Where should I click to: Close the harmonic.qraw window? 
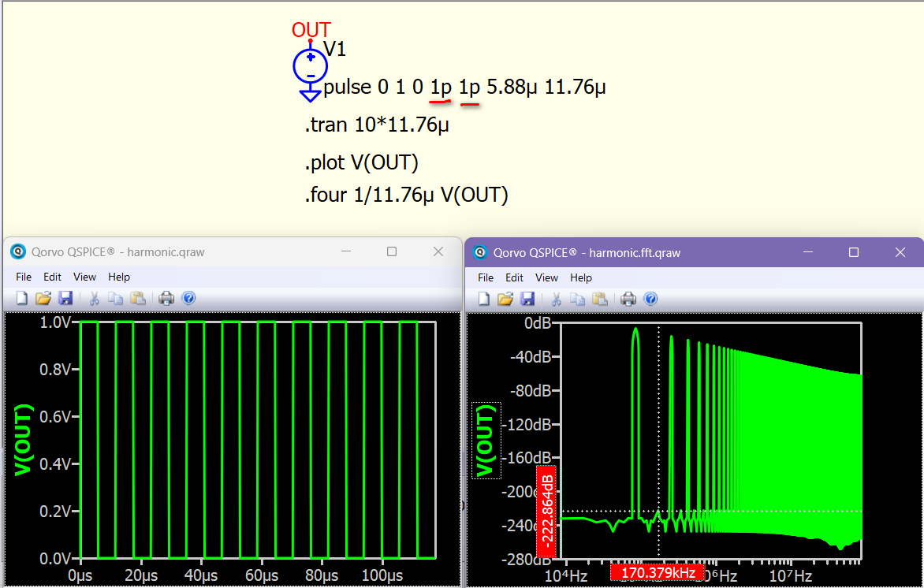[438, 251]
